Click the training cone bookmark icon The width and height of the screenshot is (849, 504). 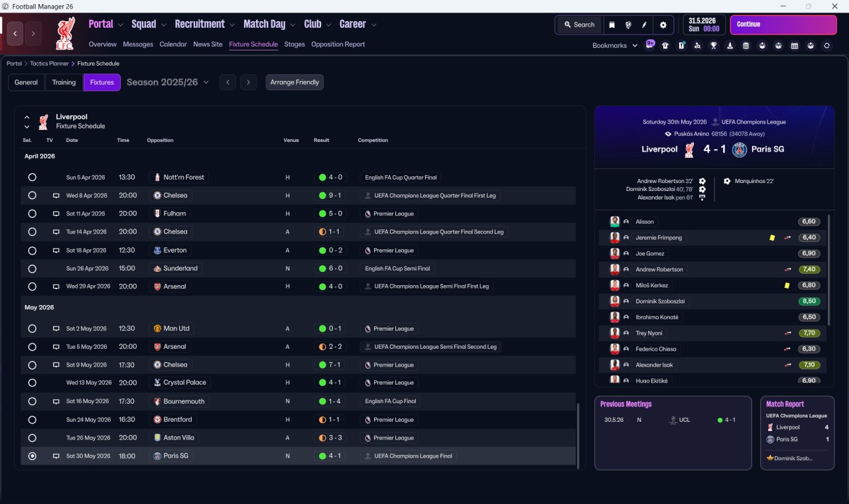pyautogui.click(x=730, y=46)
